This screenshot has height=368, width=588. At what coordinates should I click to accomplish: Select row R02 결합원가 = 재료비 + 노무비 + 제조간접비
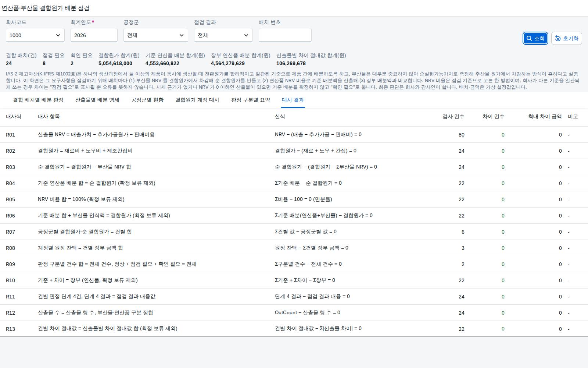pos(85,151)
